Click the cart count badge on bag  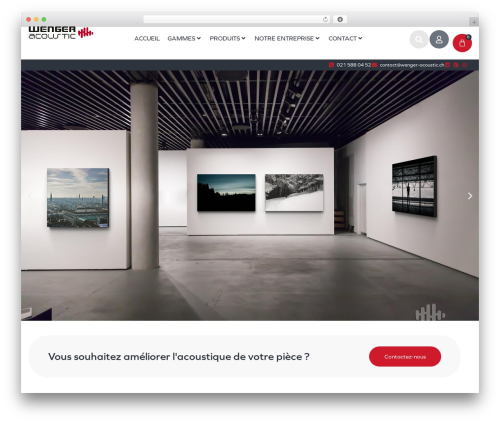click(x=468, y=37)
